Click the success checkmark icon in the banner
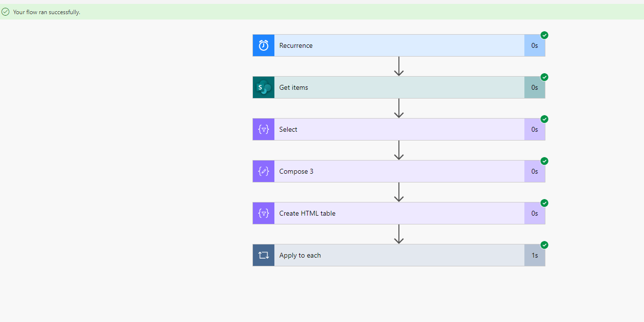 (5, 12)
